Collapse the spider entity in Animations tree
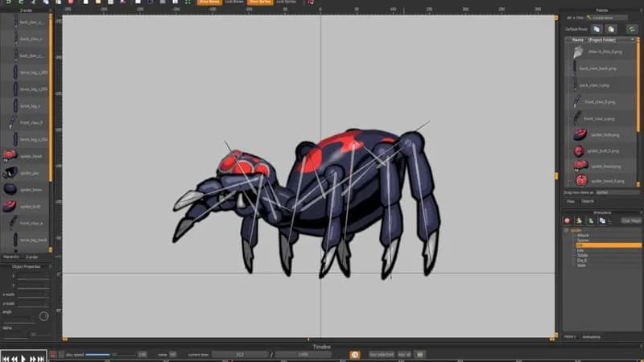Viewport: 644px width, 362px height. (x=567, y=230)
